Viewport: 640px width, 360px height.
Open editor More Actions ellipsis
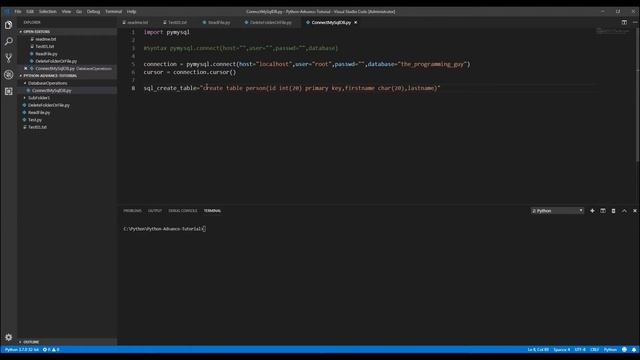(x=635, y=22)
